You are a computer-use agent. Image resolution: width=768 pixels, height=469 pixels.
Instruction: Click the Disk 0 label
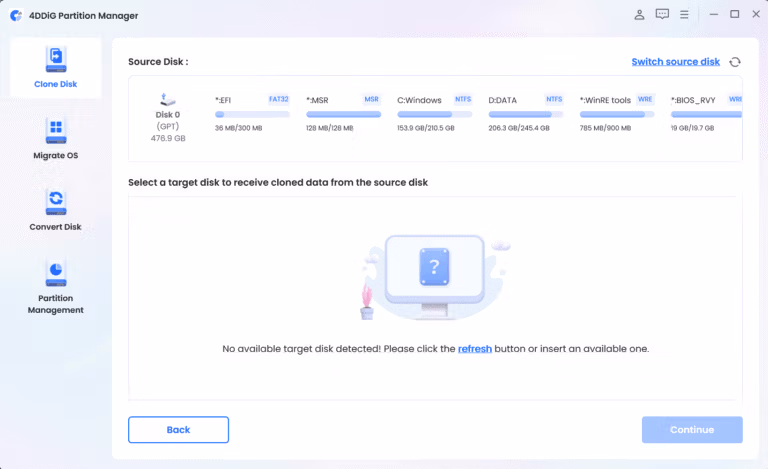168,115
